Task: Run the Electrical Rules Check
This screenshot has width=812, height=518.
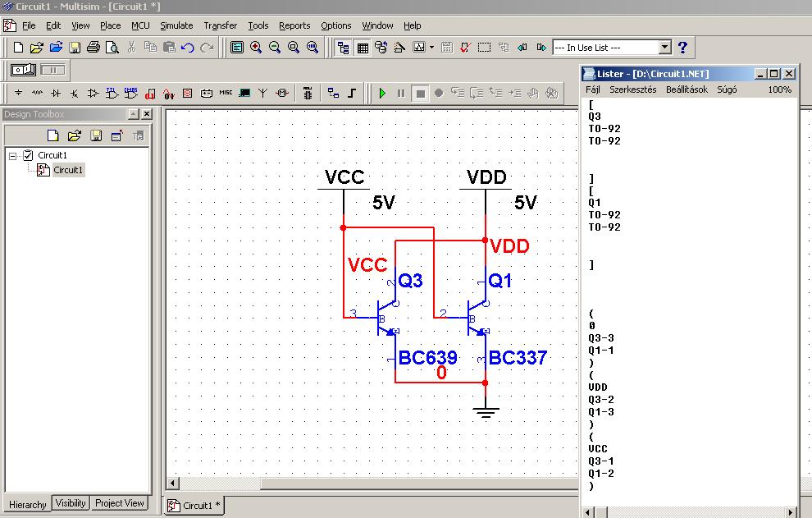Action: (x=465, y=48)
